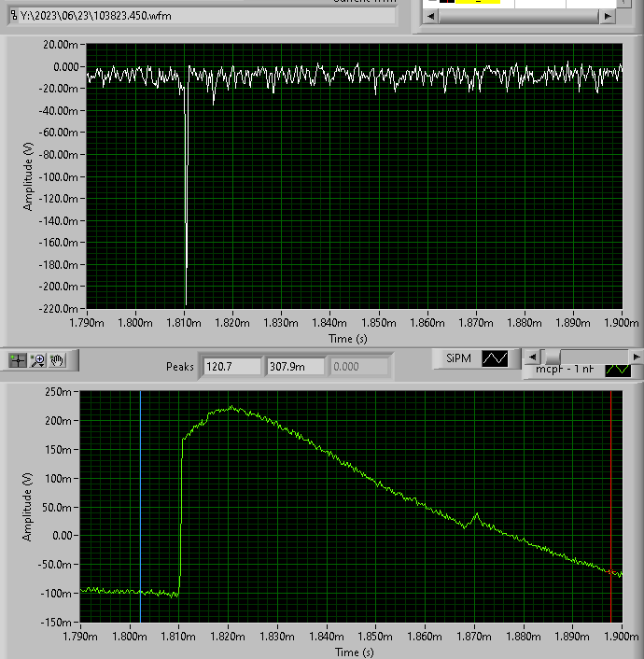Click the Peaks field showing 307.9m
This screenshot has height=659, width=644.
click(x=296, y=367)
